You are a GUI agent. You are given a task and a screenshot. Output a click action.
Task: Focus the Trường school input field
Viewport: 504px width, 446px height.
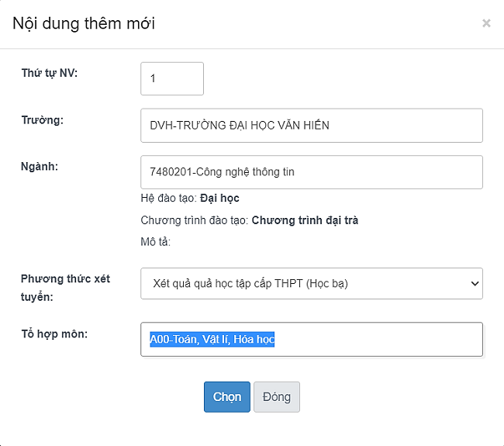pos(312,126)
